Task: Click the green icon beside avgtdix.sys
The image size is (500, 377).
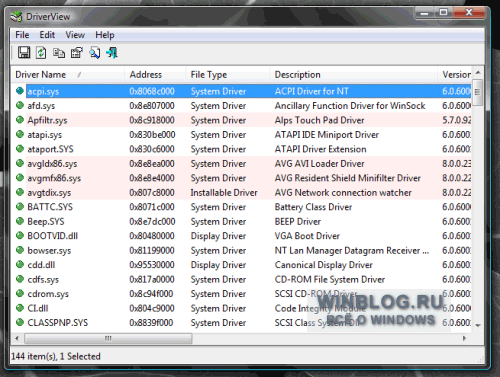Action: coord(20,192)
